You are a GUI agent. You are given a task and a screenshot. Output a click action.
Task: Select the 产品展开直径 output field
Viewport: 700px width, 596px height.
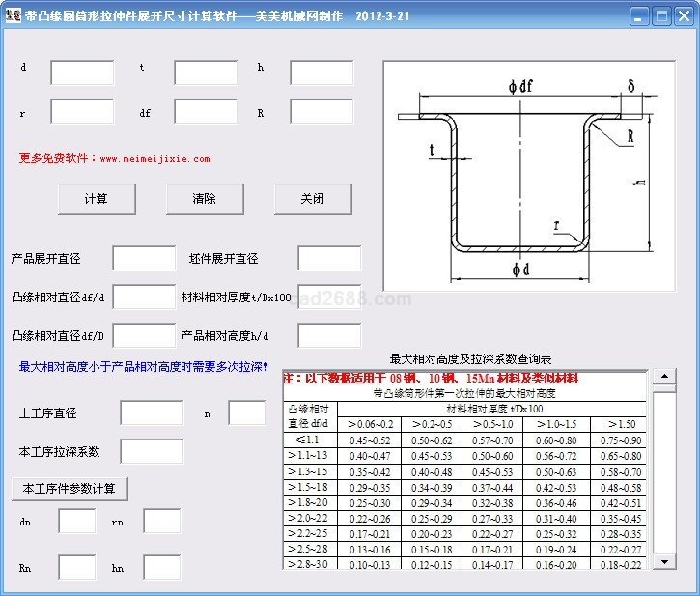pyautogui.click(x=144, y=259)
